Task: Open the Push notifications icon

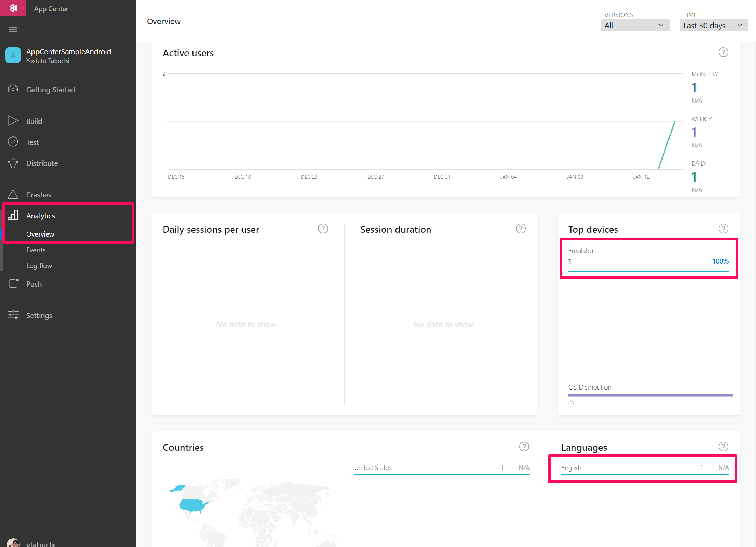Action: pyautogui.click(x=13, y=283)
